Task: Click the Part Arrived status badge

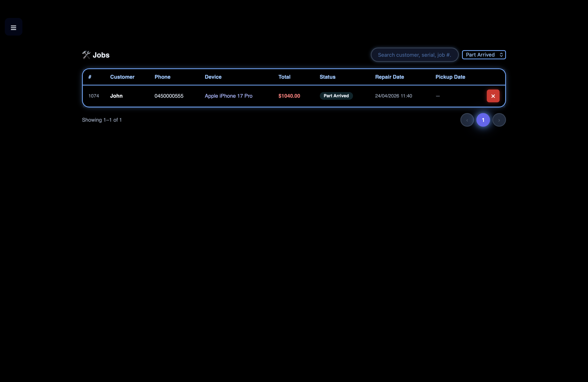Action: [x=336, y=96]
